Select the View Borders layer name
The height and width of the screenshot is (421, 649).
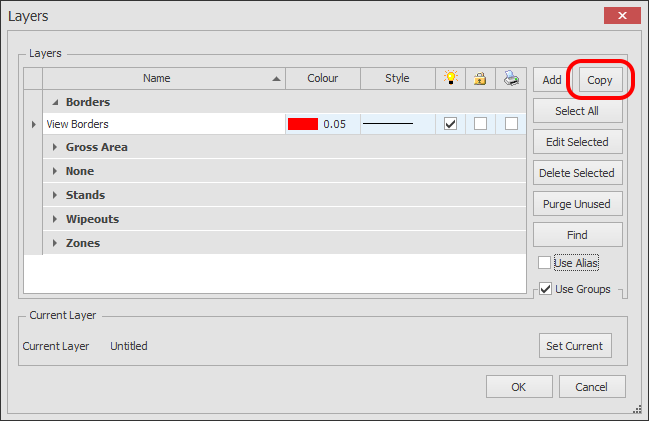(x=77, y=124)
